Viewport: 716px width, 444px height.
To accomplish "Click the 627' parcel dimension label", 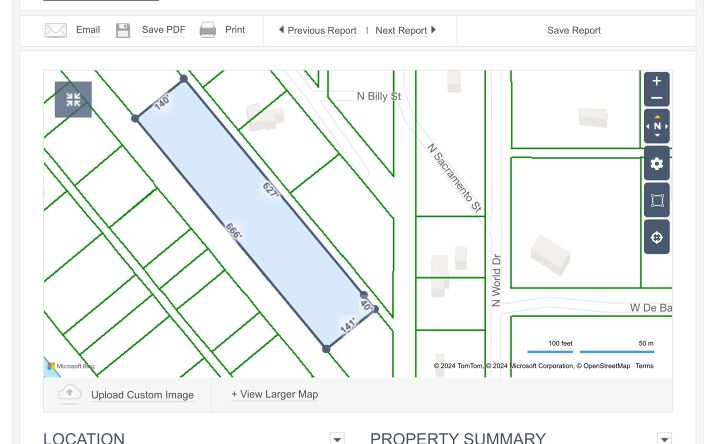I will click(x=270, y=190).
